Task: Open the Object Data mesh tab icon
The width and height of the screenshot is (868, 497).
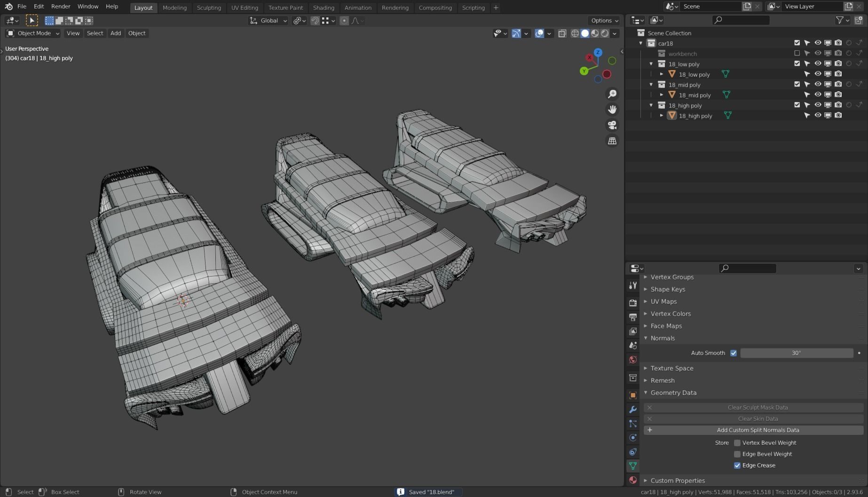Action: [633, 466]
